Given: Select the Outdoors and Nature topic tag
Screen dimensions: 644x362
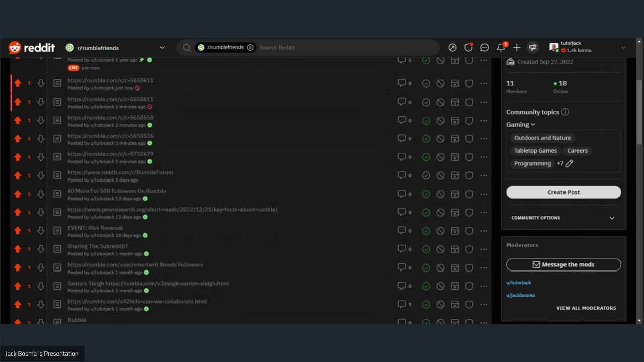Looking at the screenshot, I should pyautogui.click(x=542, y=138).
